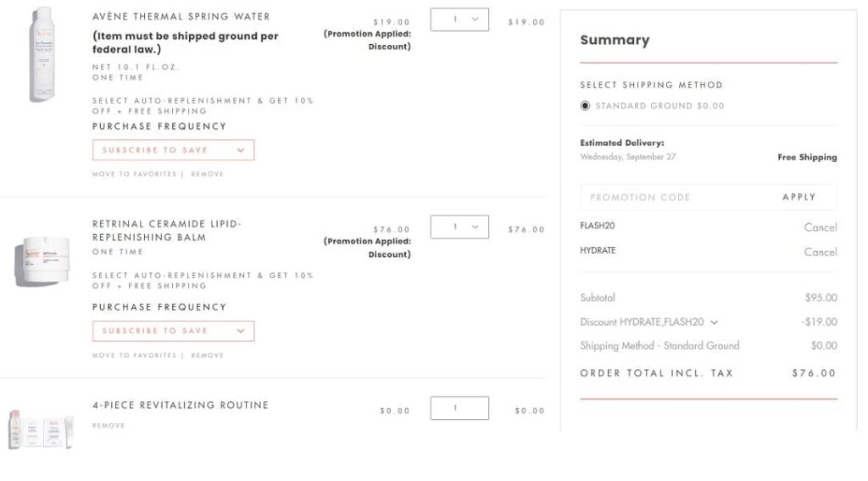The height and width of the screenshot is (481, 868).
Task: Remove the 4-Piece Revitalizing Routine
Action: pyautogui.click(x=108, y=425)
